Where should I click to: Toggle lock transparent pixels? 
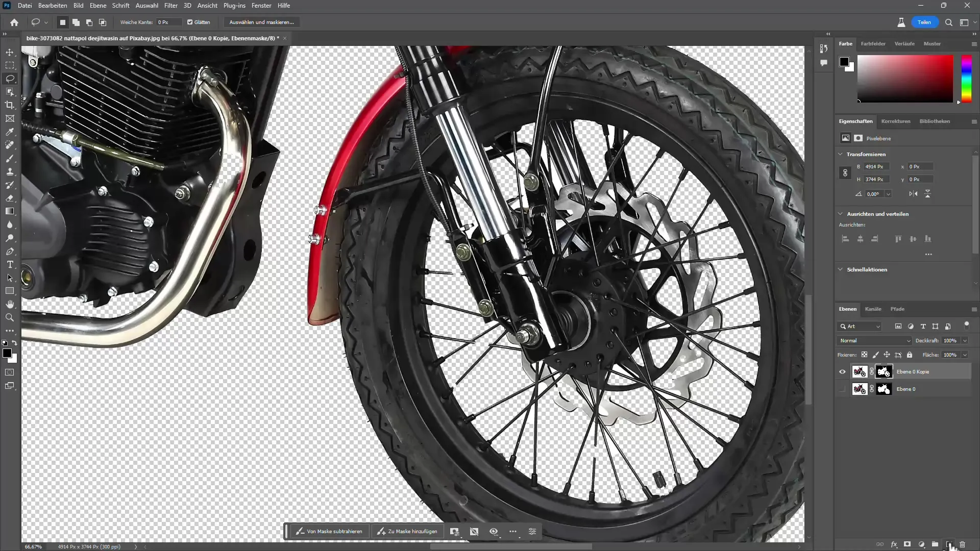point(864,355)
